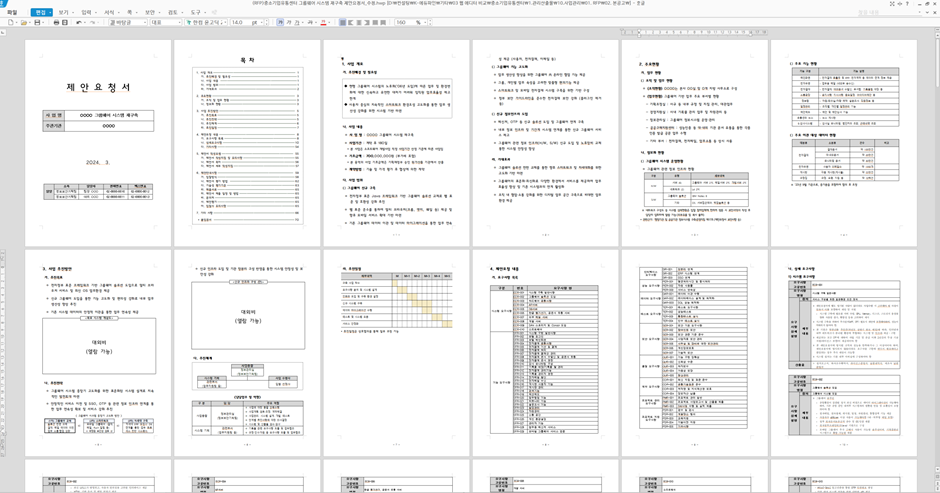Set left paragraph alignment
940x493 pixels.
(x=350, y=22)
